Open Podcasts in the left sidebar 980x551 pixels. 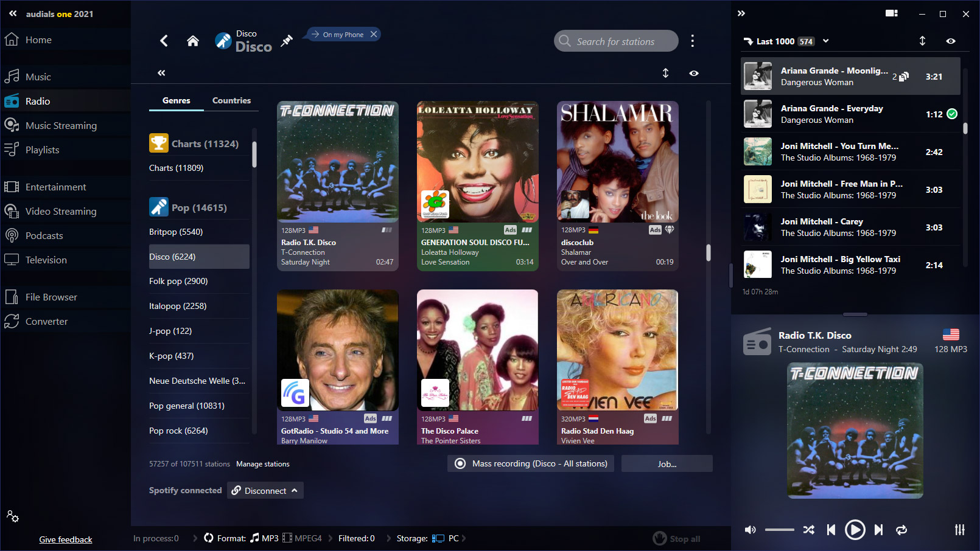click(44, 235)
